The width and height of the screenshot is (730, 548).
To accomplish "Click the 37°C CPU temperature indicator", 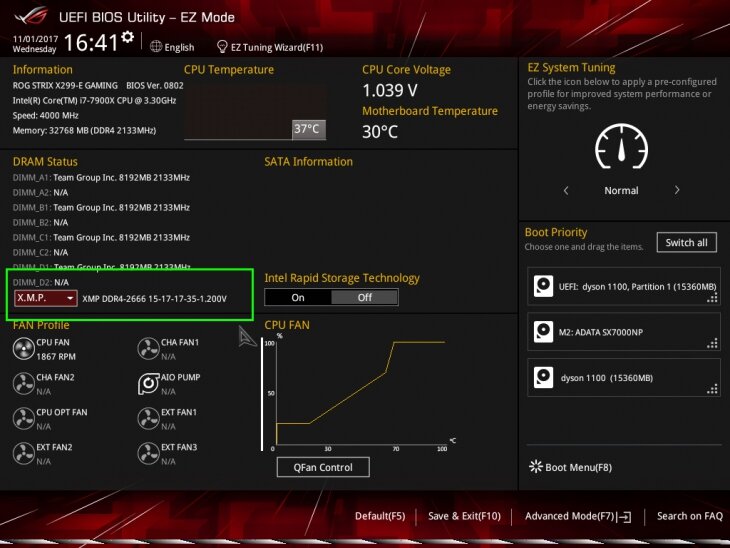I will [x=309, y=129].
